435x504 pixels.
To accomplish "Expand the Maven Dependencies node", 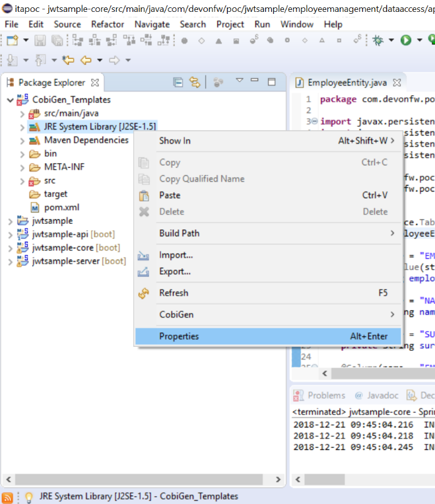I will pyautogui.click(x=22, y=140).
